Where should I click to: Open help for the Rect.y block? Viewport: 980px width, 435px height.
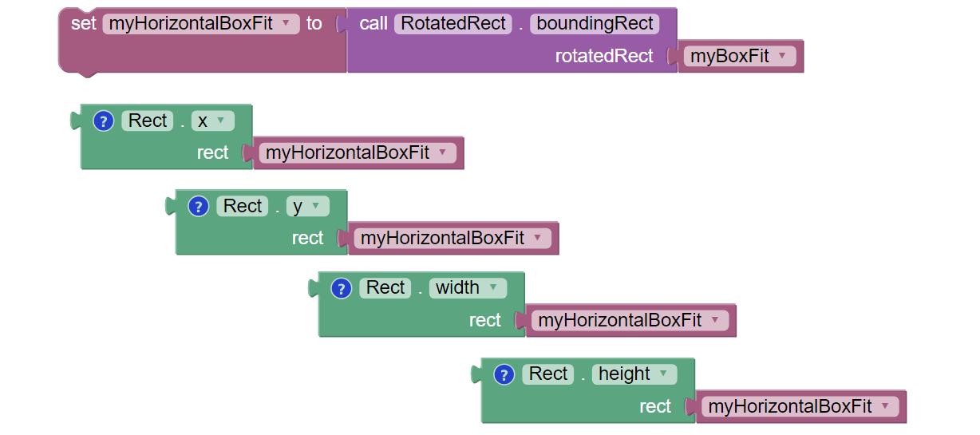click(199, 207)
